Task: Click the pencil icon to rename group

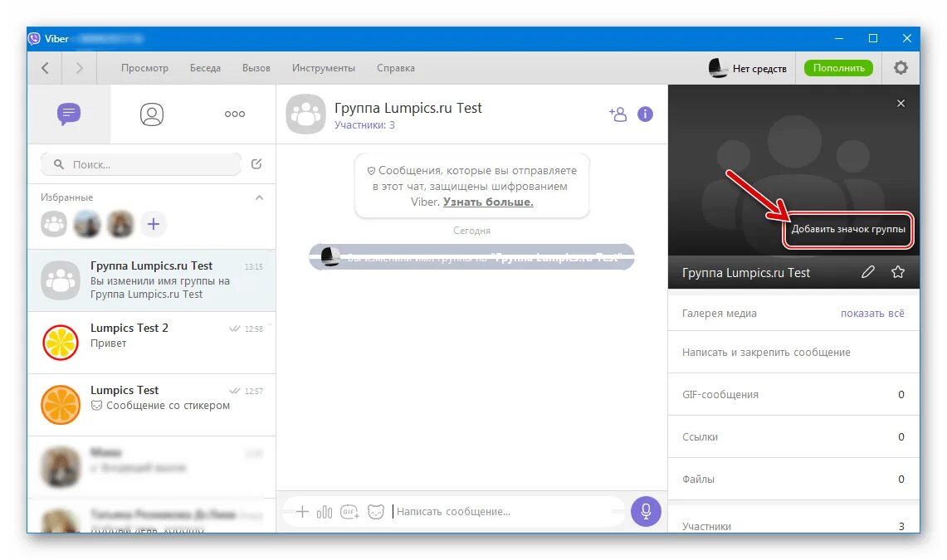Action: [868, 272]
